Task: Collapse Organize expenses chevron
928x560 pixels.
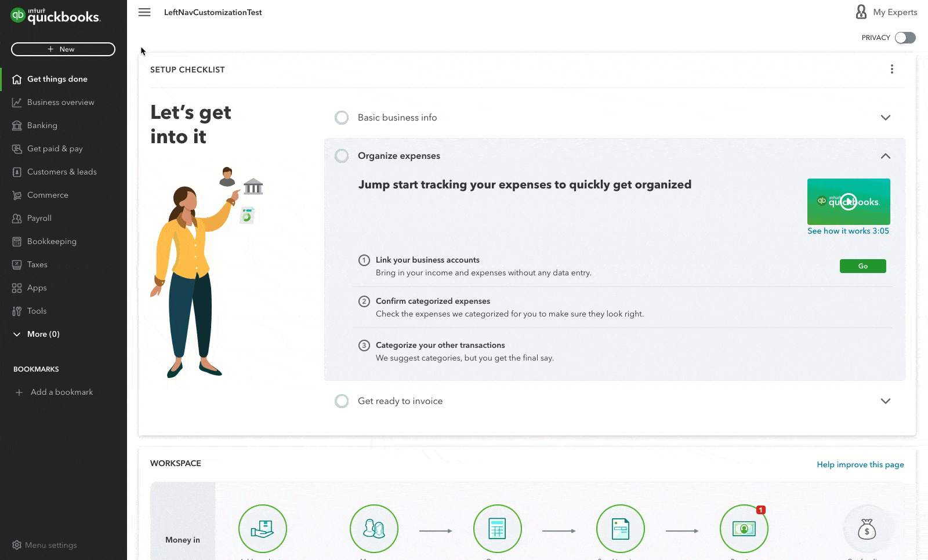Action: coord(886,156)
